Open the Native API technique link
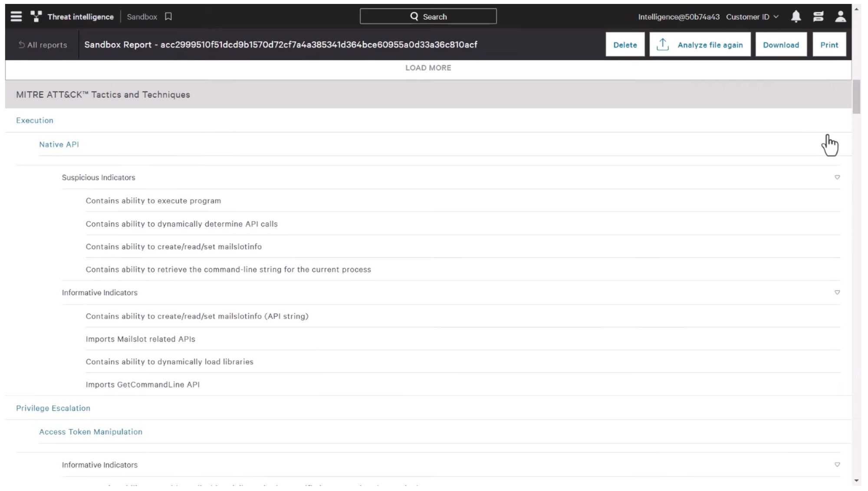 pos(59,145)
